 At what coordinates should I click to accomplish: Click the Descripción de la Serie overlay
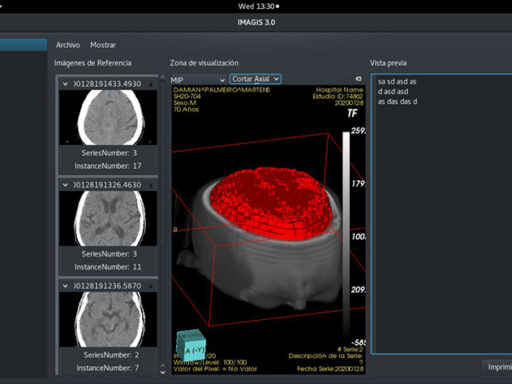[x=326, y=356]
